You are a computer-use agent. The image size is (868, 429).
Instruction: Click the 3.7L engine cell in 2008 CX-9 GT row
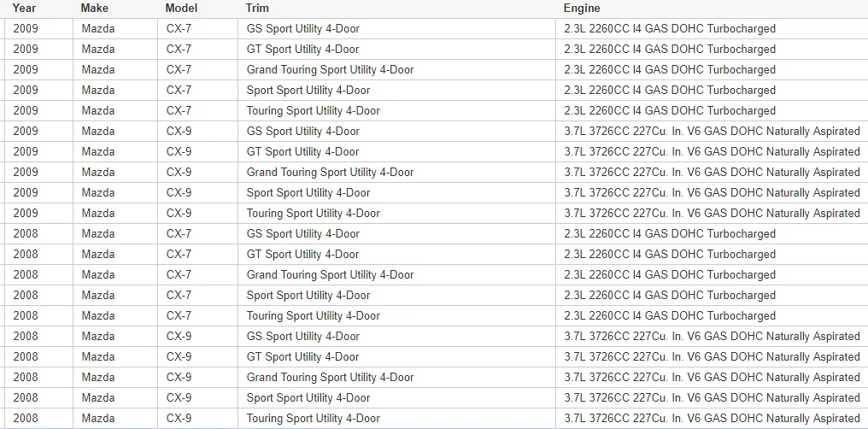(x=712, y=356)
